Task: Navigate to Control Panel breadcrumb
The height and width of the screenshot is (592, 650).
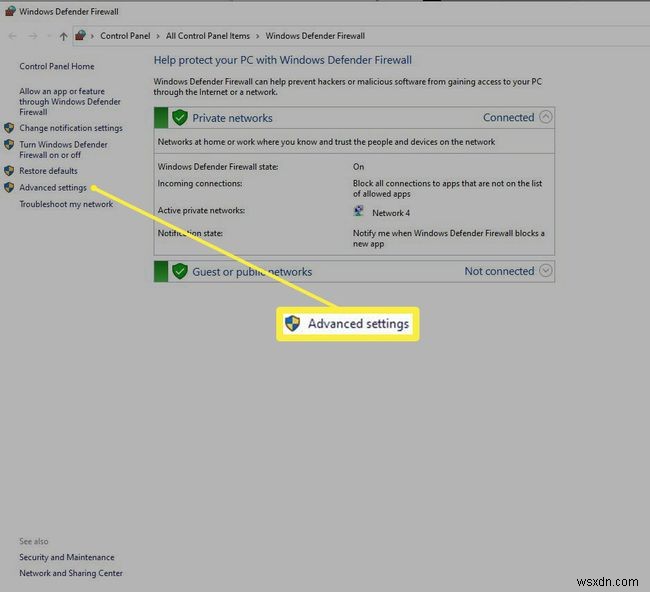Action: point(125,36)
